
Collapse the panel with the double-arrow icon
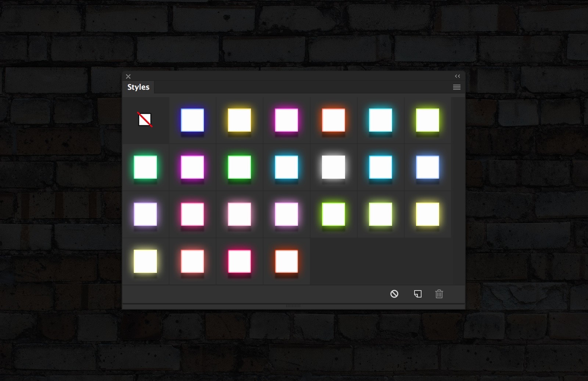click(x=458, y=76)
